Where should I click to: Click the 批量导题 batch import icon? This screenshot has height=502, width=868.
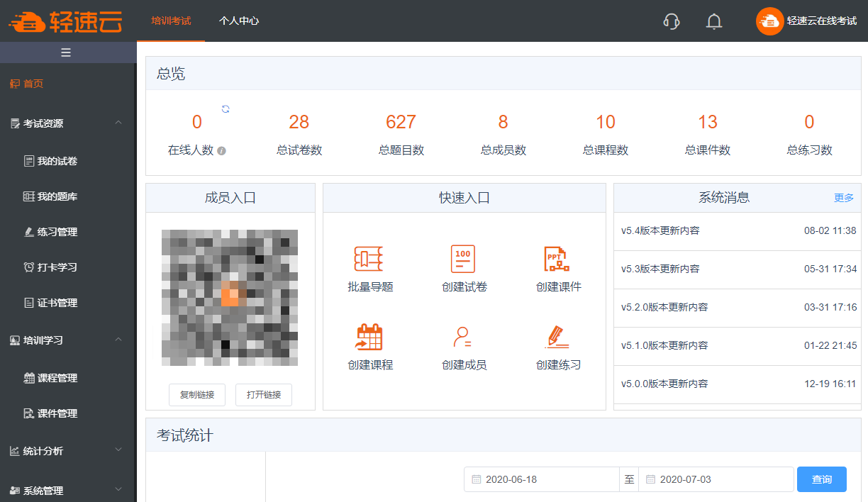tap(369, 260)
